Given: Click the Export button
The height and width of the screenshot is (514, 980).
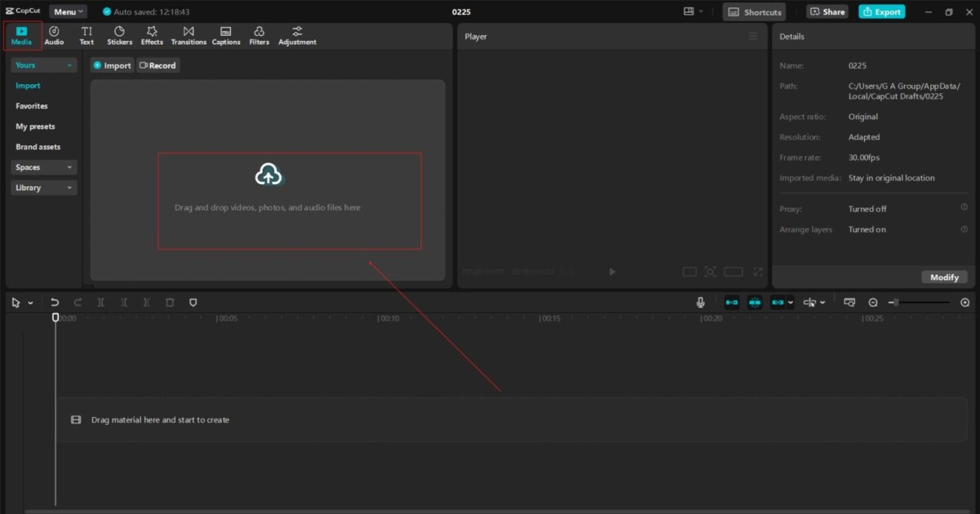Looking at the screenshot, I should (x=881, y=11).
